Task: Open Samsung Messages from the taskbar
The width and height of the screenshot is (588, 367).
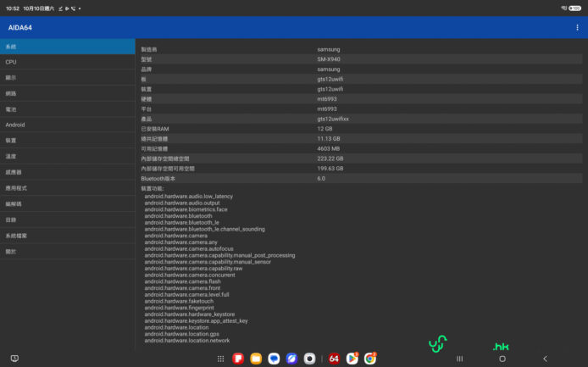Action: click(274, 359)
